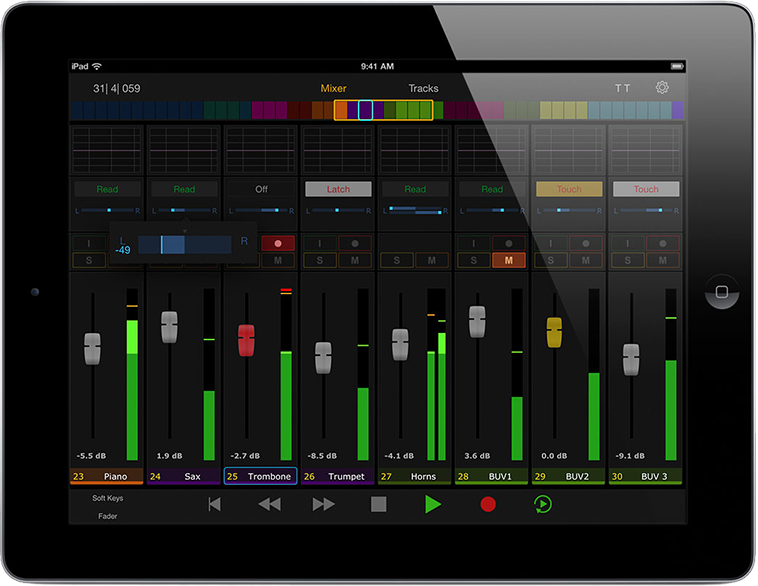Toggle record arm on the BUV1 channel

509,243
